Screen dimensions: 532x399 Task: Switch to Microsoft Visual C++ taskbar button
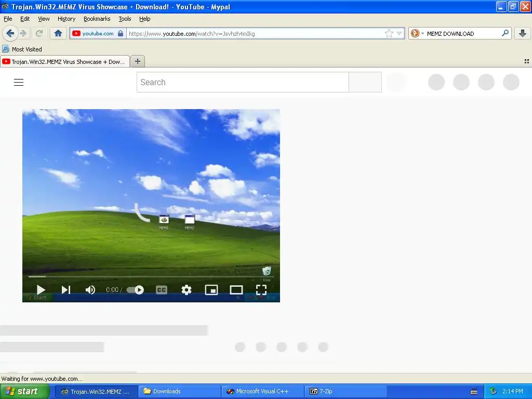coord(262,392)
